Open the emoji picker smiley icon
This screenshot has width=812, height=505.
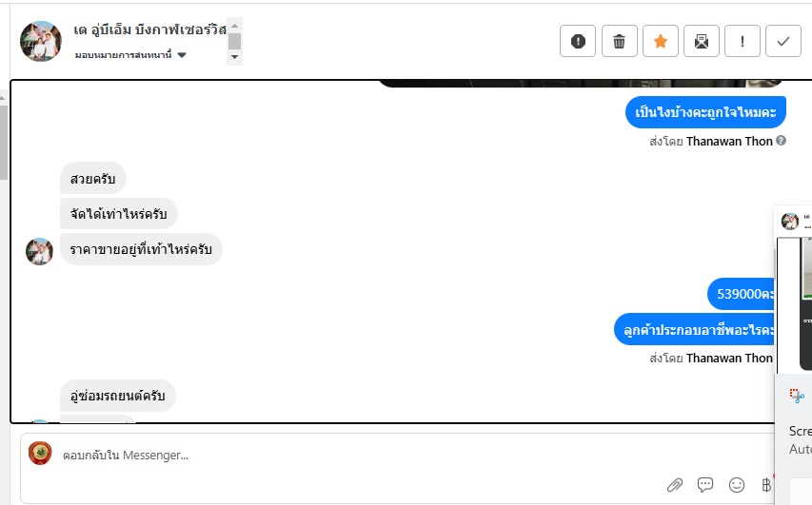pyautogui.click(x=736, y=485)
